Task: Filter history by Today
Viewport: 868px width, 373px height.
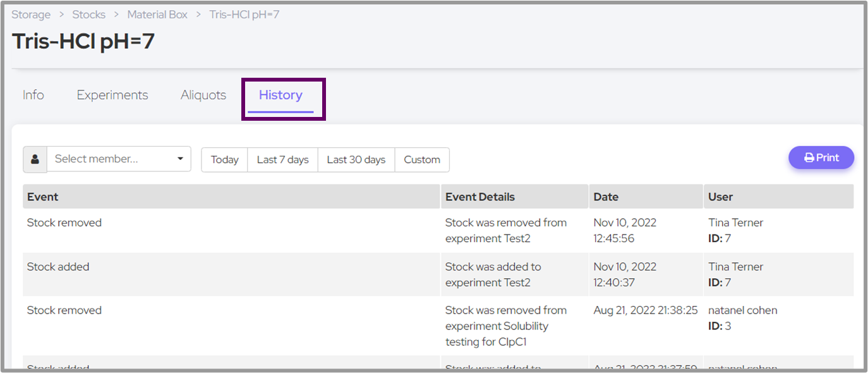Action: tap(224, 160)
